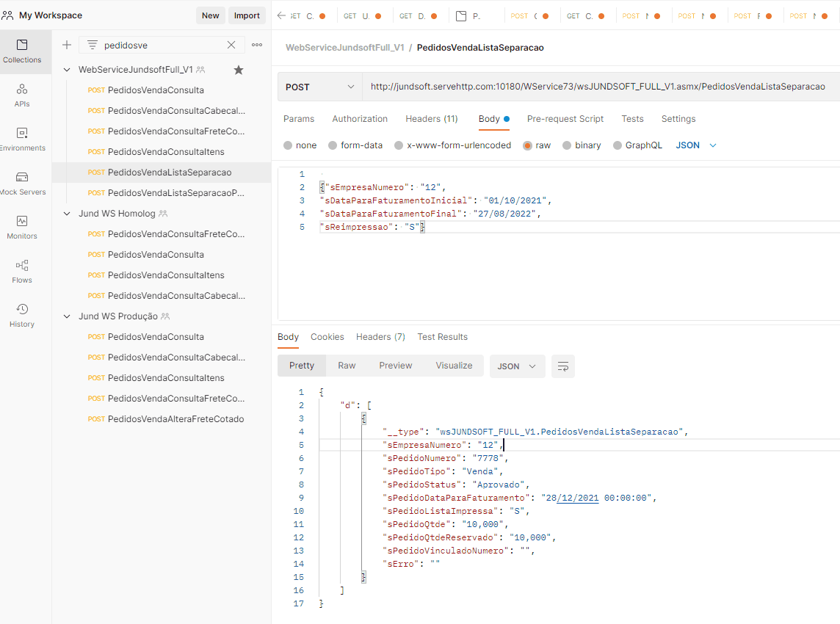Toggle word wrap icon in response toolbar
Screen dimensions: 840x624
pos(563,366)
